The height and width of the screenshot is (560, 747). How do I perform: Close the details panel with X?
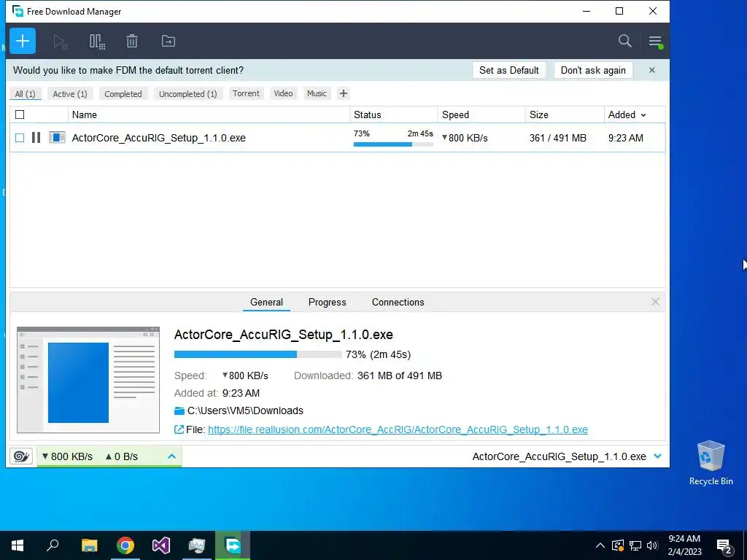point(655,302)
